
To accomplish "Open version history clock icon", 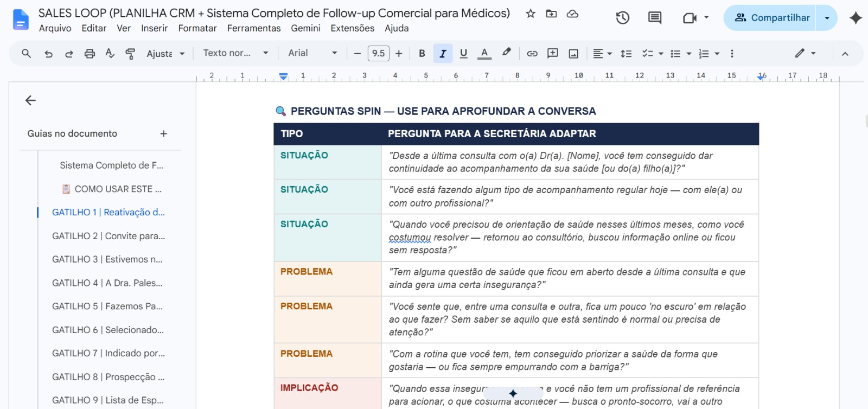I will (x=622, y=18).
